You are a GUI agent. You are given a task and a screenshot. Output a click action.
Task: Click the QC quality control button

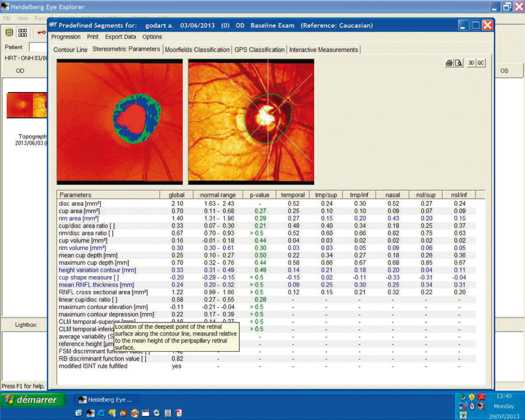click(x=481, y=63)
